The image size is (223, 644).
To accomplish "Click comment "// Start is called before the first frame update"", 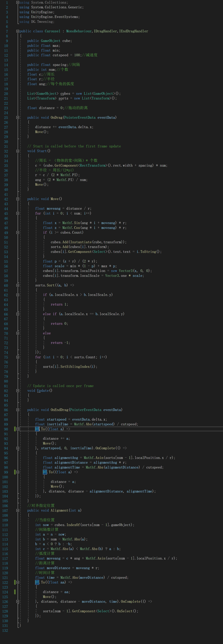I will [74, 146].
